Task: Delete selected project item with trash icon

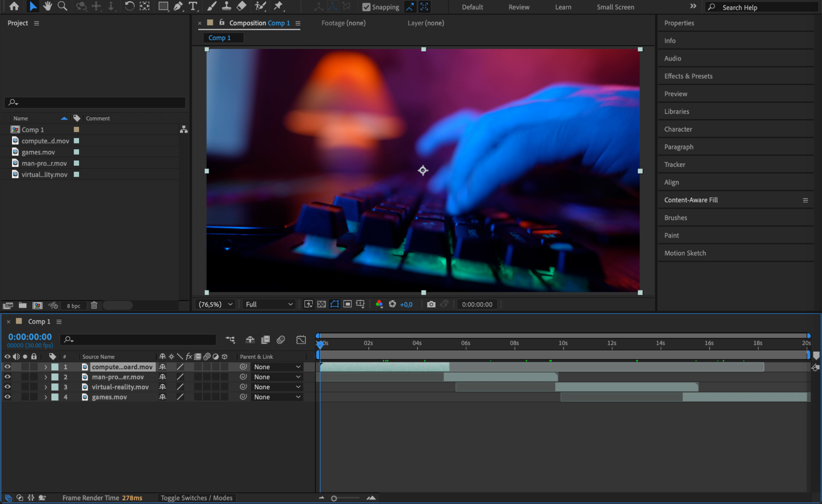Action: coord(94,305)
